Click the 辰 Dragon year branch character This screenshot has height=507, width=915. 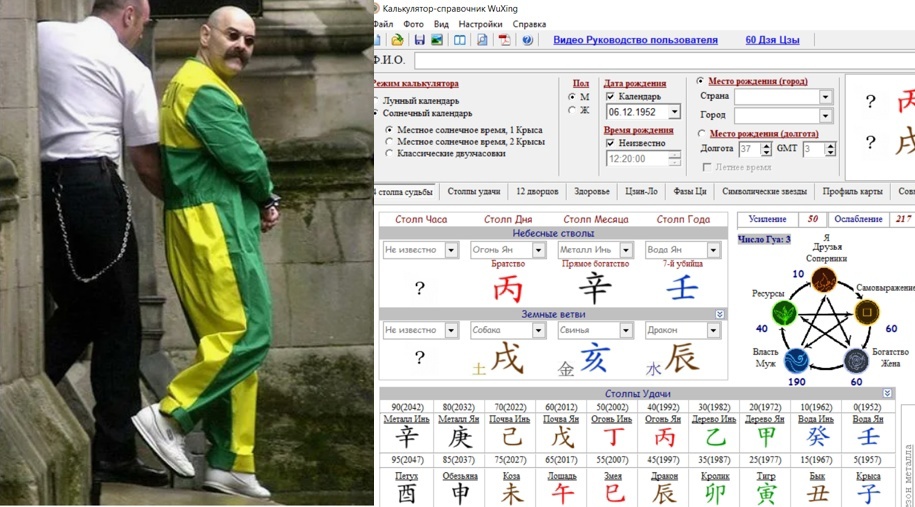[682, 358]
